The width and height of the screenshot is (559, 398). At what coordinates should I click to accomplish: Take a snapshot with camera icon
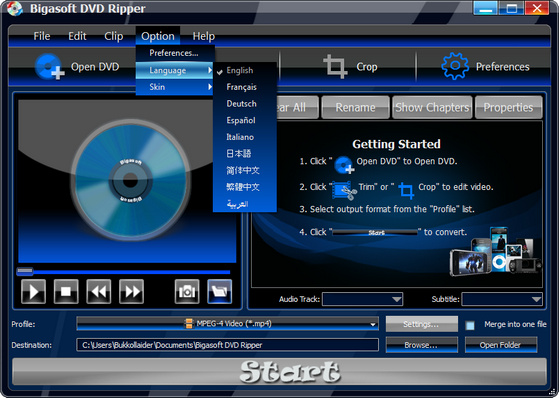coord(187,292)
